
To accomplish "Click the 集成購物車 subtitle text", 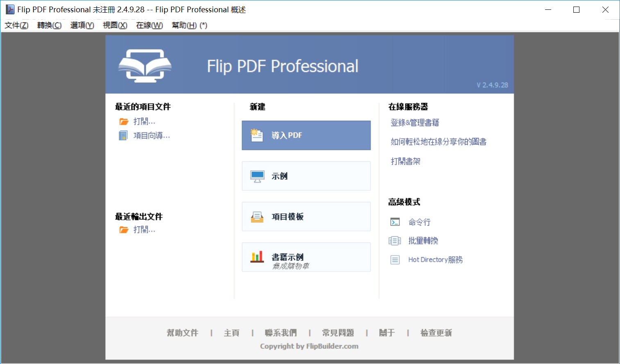I will pos(290,266).
